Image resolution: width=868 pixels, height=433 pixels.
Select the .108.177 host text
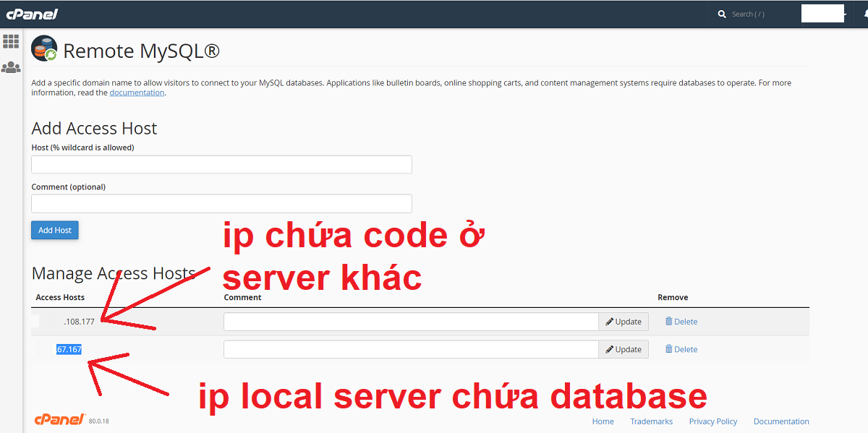[x=79, y=322]
